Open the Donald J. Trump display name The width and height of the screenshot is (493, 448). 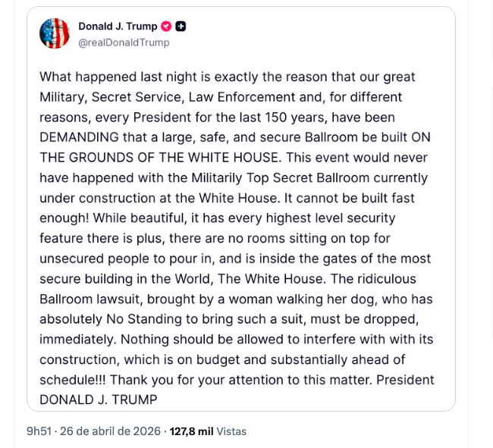point(118,27)
